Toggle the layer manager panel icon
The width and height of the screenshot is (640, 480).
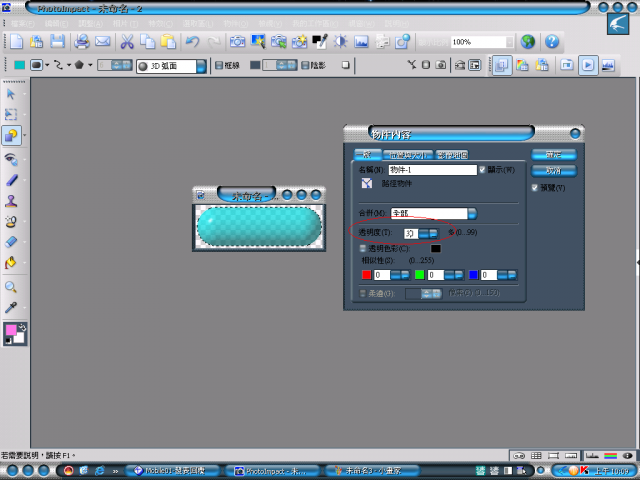pyautogui.click(x=502, y=65)
